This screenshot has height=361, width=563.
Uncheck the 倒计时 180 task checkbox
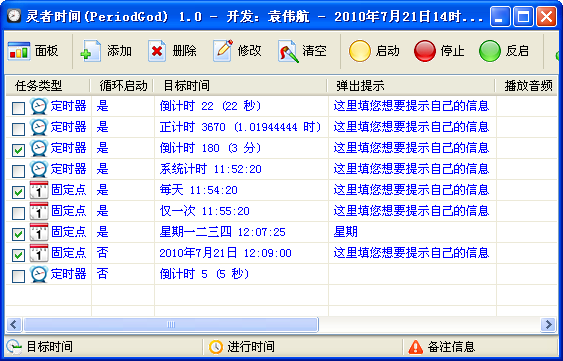coord(18,150)
